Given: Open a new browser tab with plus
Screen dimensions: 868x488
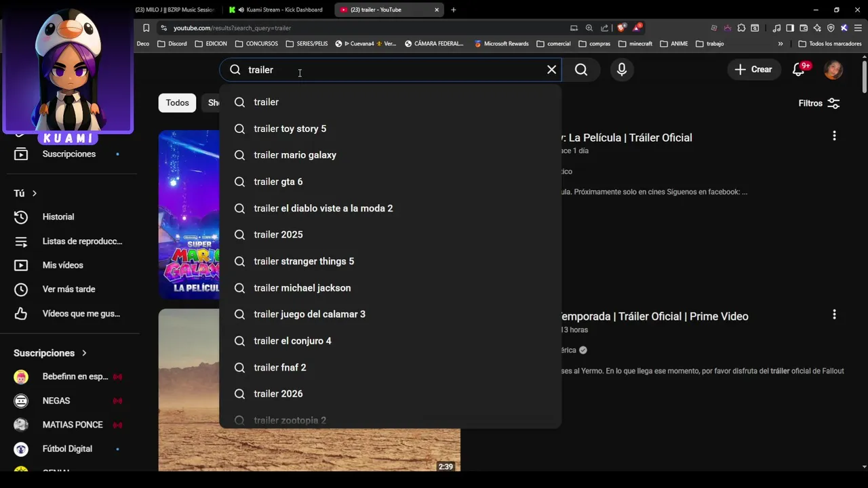Looking at the screenshot, I should point(454,9).
